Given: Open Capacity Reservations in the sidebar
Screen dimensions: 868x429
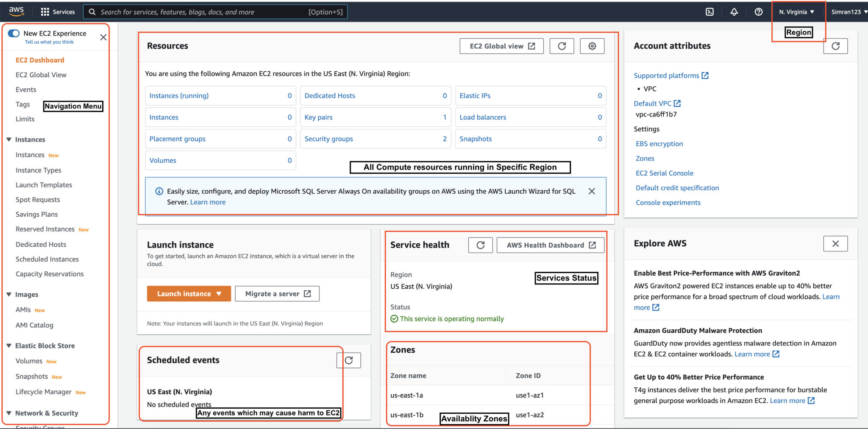Looking at the screenshot, I should point(50,274).
